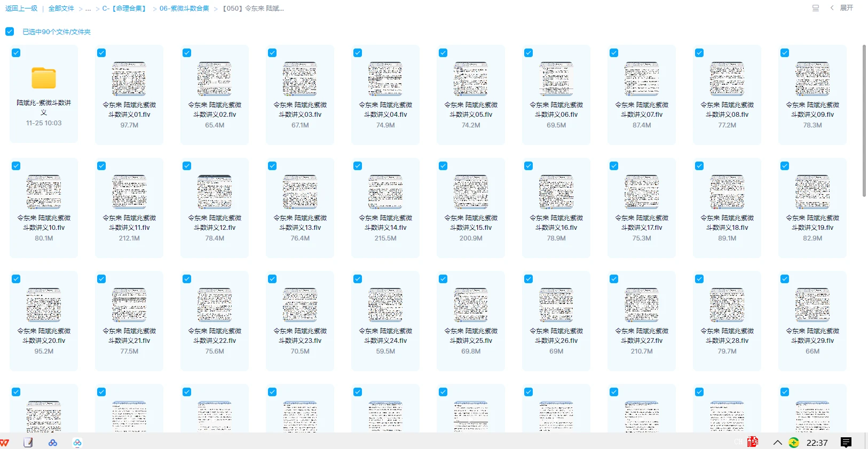Show hidden system tray icons
This screenshot has width=868, height=449.
pos(777,443)
